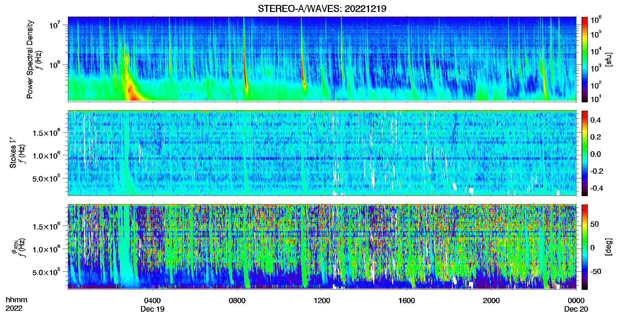Click the Dec 19 date label
The width and height of the screenshot is (644, 332).
[152, 309]
